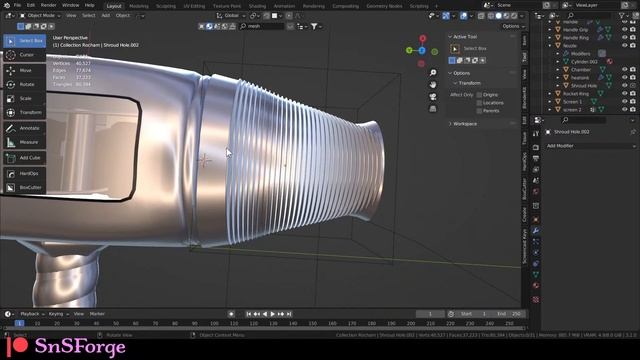Open the Playback dropdown in timeline
This screenshot has height=360, width=640.
tap(32, 314)
